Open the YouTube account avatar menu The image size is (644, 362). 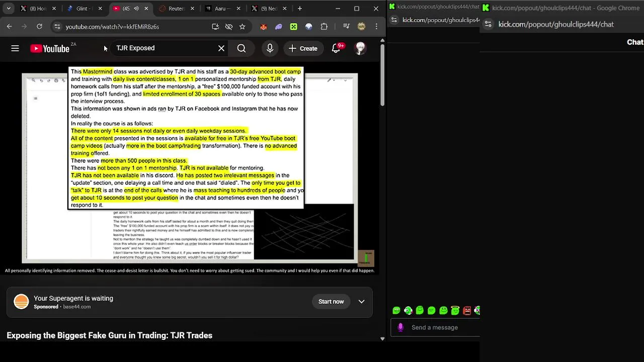tap(360, 48)
